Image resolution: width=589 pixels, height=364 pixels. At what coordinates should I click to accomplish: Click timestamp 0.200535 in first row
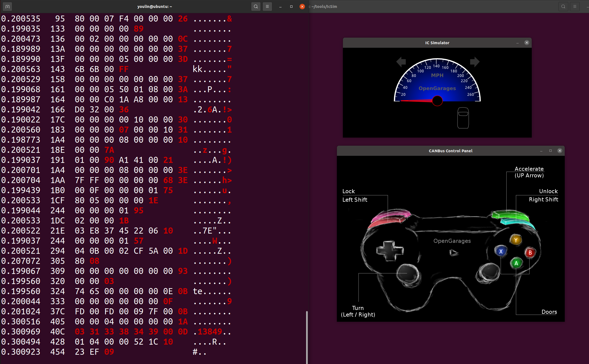tap(21, 19)
